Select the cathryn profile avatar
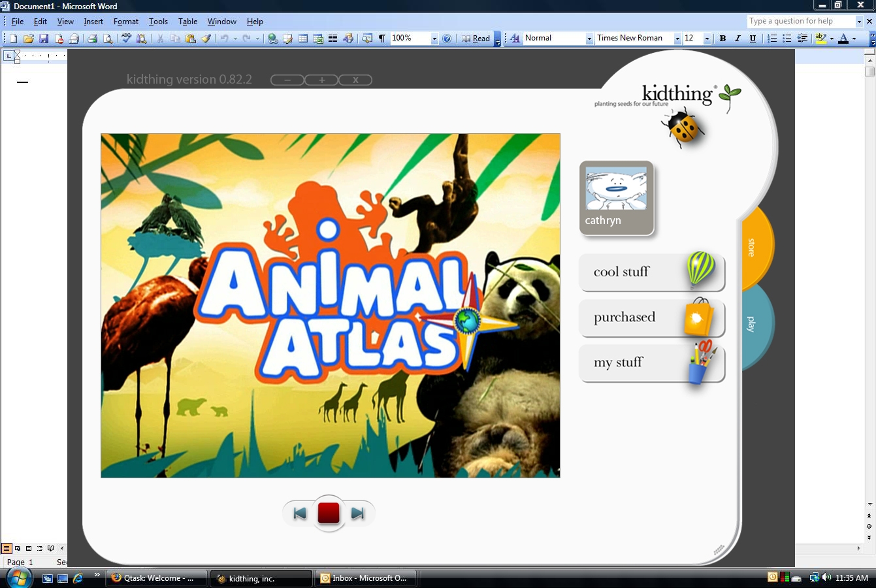The height and width of the screenshot is (588, 876). 617,198
